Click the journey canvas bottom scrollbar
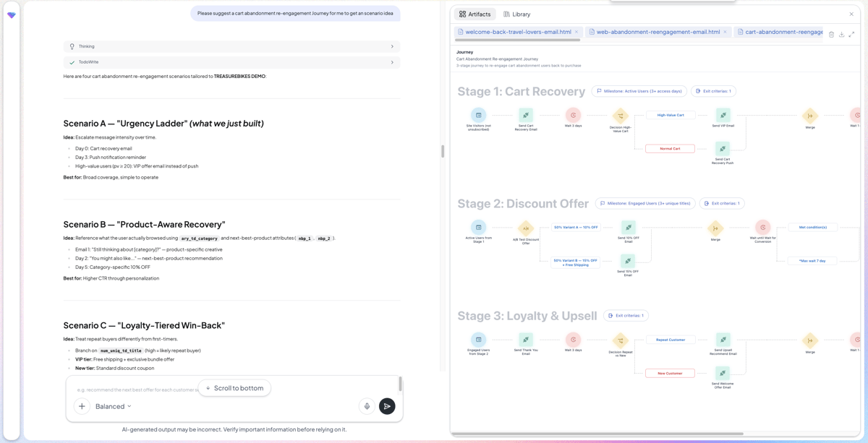Viewport: 868px width, 443px height. click(x=597, y=434)
